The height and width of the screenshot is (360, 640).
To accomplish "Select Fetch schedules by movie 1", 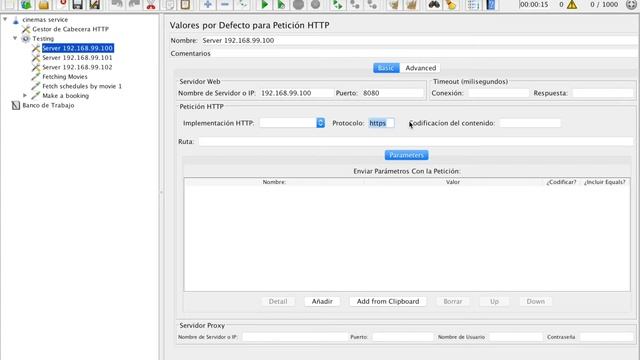I will [82, 86].
